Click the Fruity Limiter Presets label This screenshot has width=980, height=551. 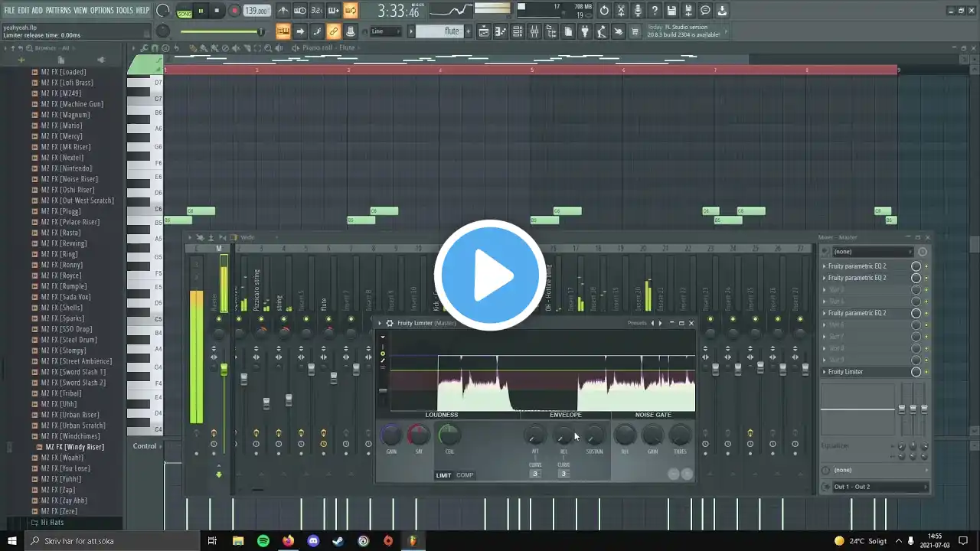(638, 323)
